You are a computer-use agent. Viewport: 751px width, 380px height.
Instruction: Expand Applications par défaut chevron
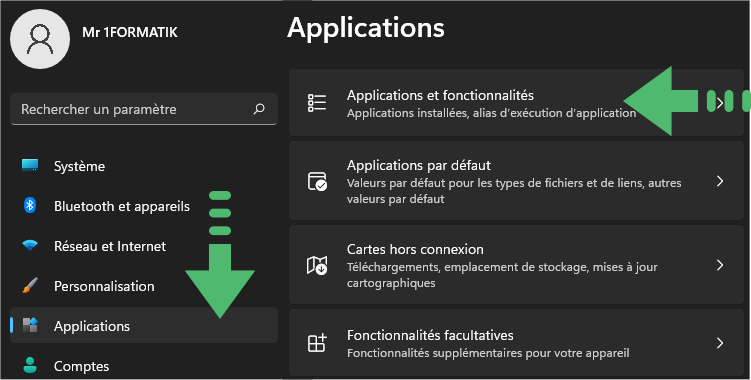720,181
